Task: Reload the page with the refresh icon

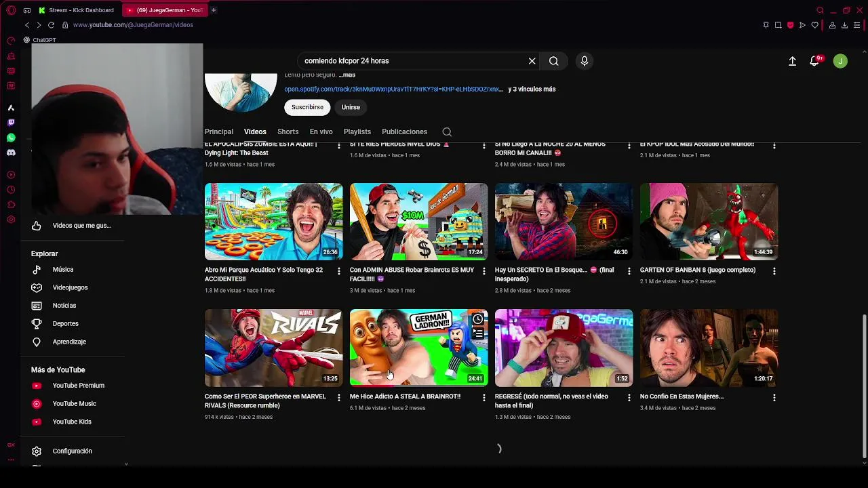Action: coord(51,25)
